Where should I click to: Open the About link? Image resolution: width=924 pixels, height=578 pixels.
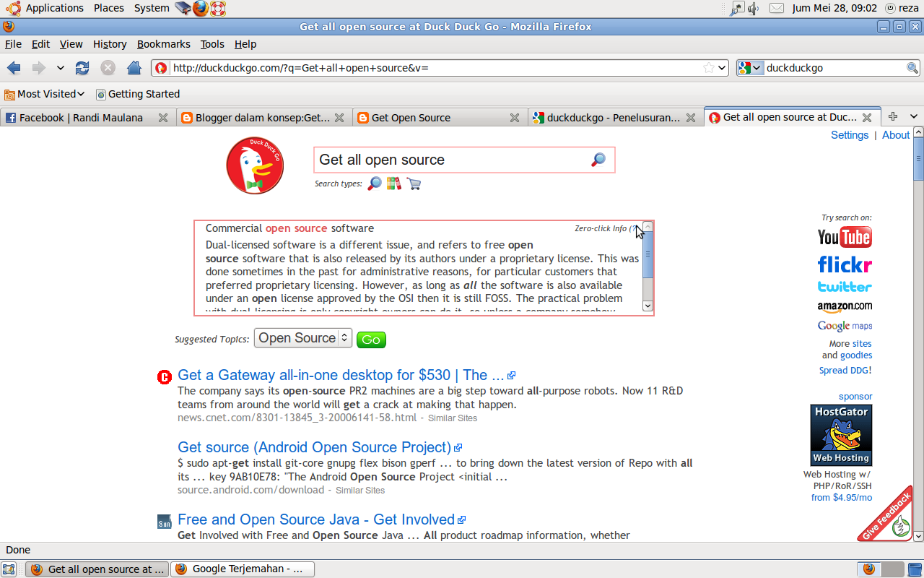[896, 135]
